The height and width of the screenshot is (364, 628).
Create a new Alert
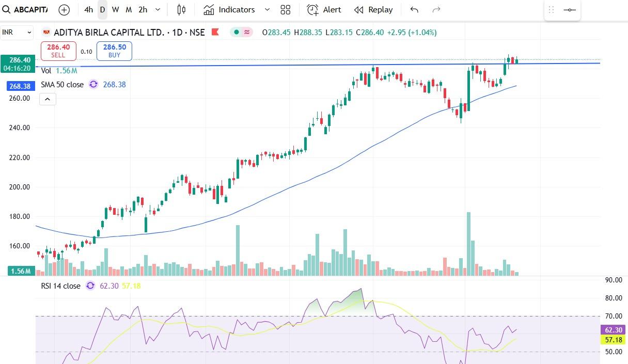tap(324, 9)
